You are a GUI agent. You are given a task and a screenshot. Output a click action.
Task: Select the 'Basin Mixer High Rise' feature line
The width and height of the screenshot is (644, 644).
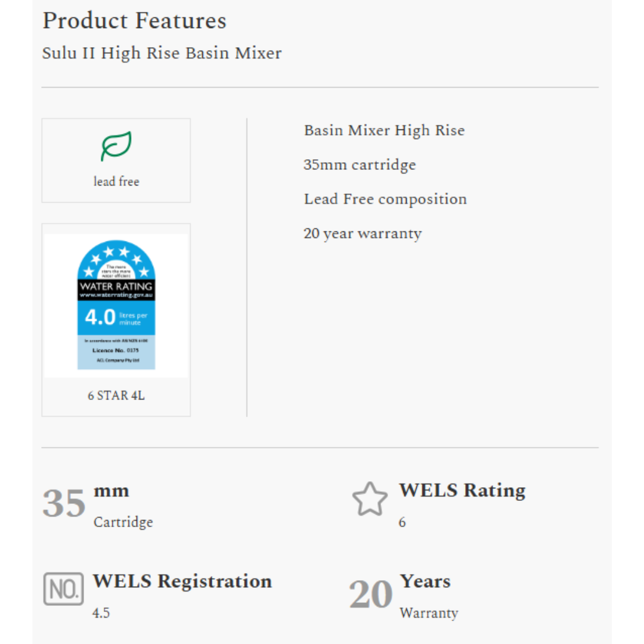[x=384, y=131]
